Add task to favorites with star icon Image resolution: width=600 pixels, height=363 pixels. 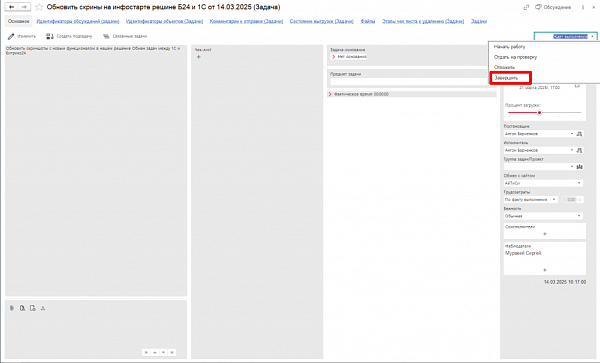pyautogui.click(x=39, y=7)
